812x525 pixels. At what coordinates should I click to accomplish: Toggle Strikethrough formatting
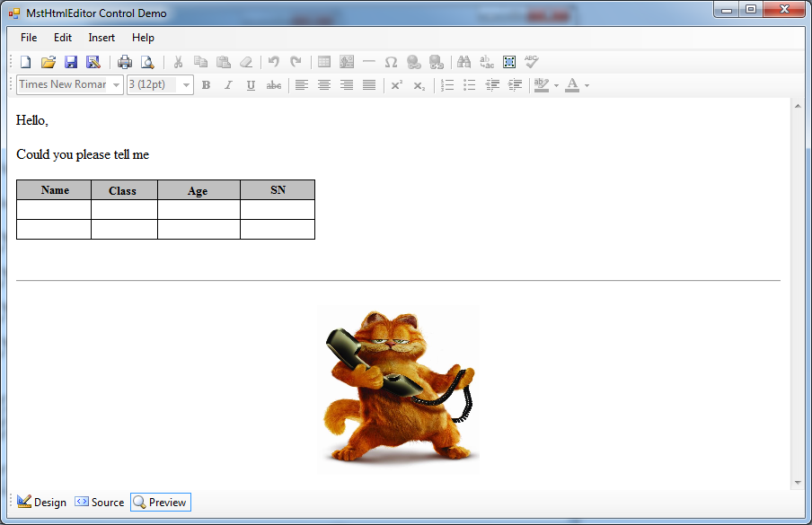274,85
